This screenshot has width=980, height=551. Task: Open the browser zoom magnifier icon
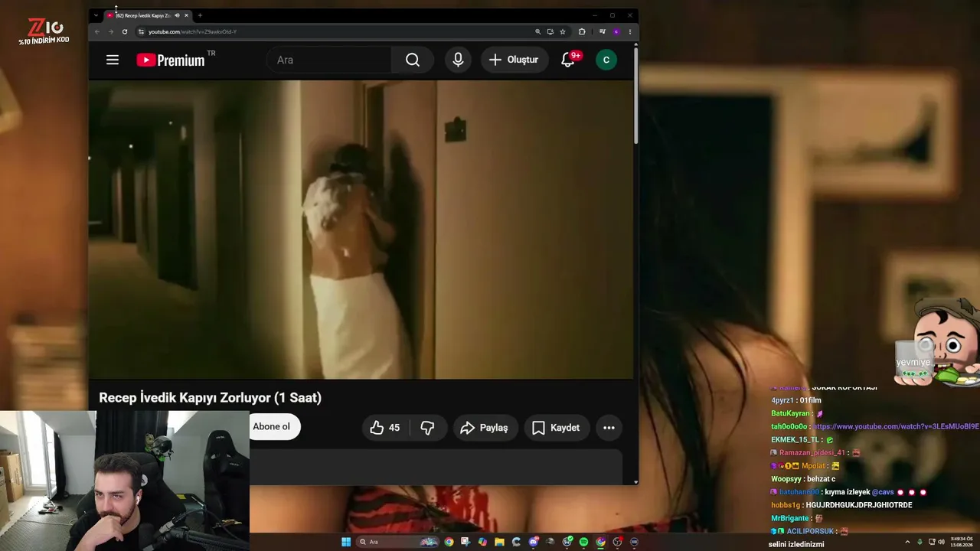click(x=537, y=31)
